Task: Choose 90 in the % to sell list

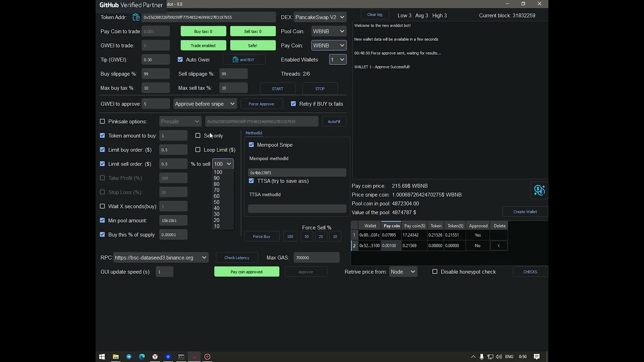Action: (x=222, y=178)
